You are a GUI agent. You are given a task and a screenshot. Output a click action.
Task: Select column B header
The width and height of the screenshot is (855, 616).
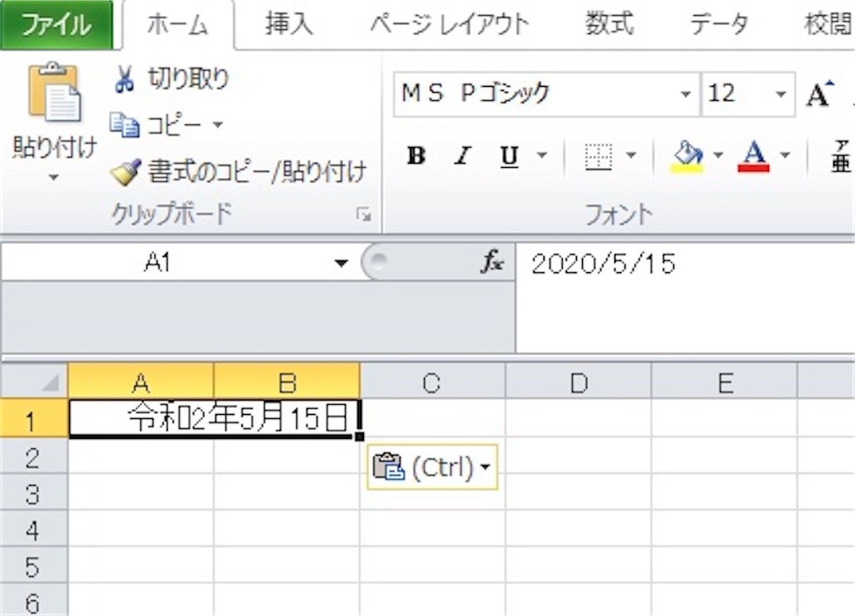tap(287, 381)
